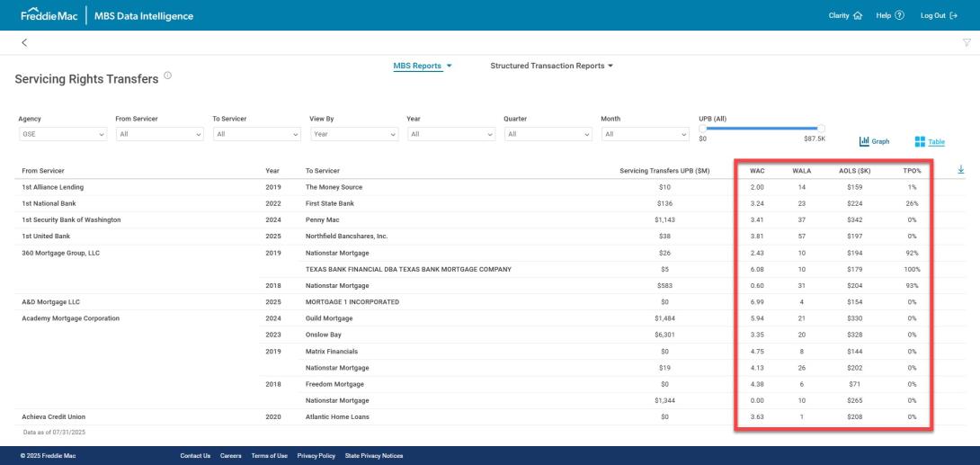Click the First State Bank cell
This screenshot has width=980, height=465.
(x=330, y=203)
